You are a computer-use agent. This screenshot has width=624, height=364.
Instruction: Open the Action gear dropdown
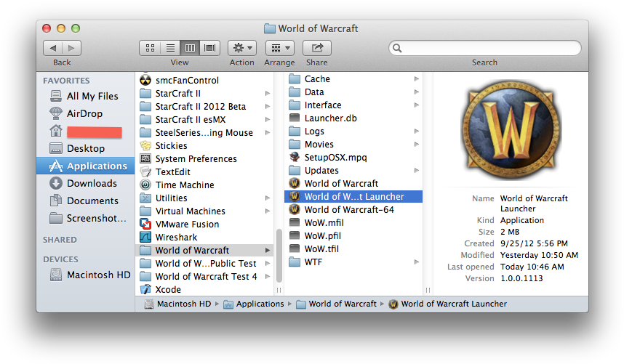[241, 48]
